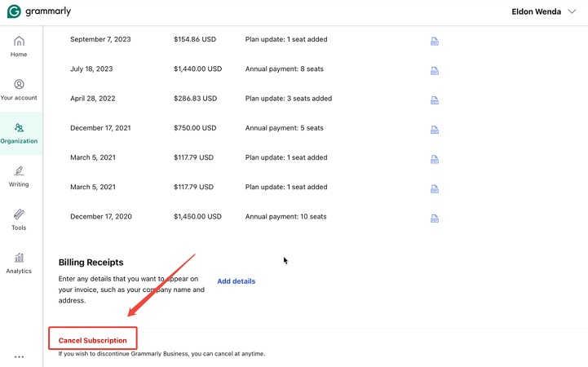Image resolution: width=588 pixels, height=367 pixels.
Task: Click the Grammarly logo icon
Action: 14,11
